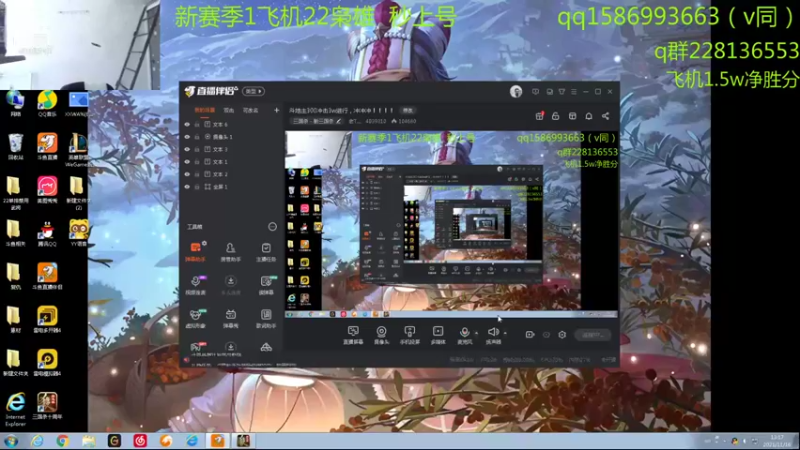Add a 手机投屏 phone-mirroring source
The image size is (800, 450).
coord(410,335)
